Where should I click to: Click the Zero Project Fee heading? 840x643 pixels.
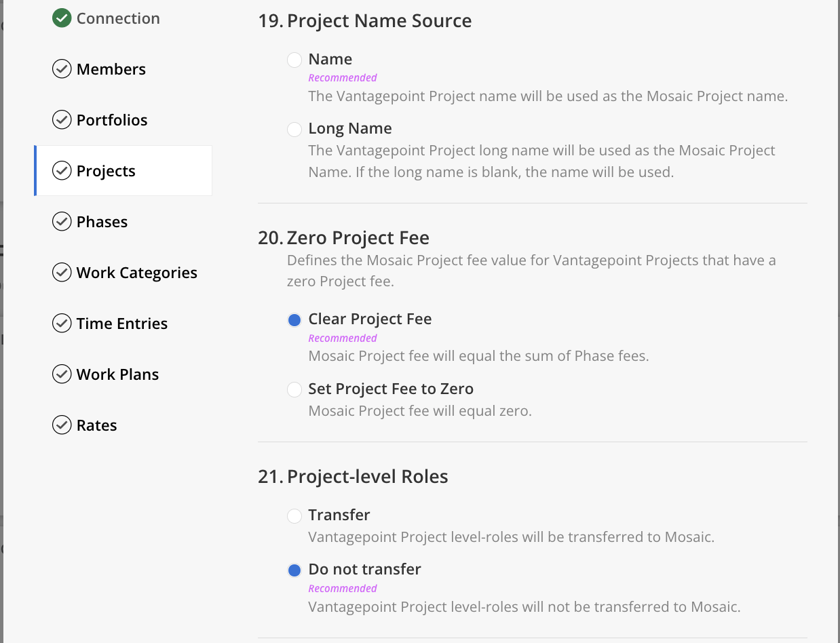358,238
